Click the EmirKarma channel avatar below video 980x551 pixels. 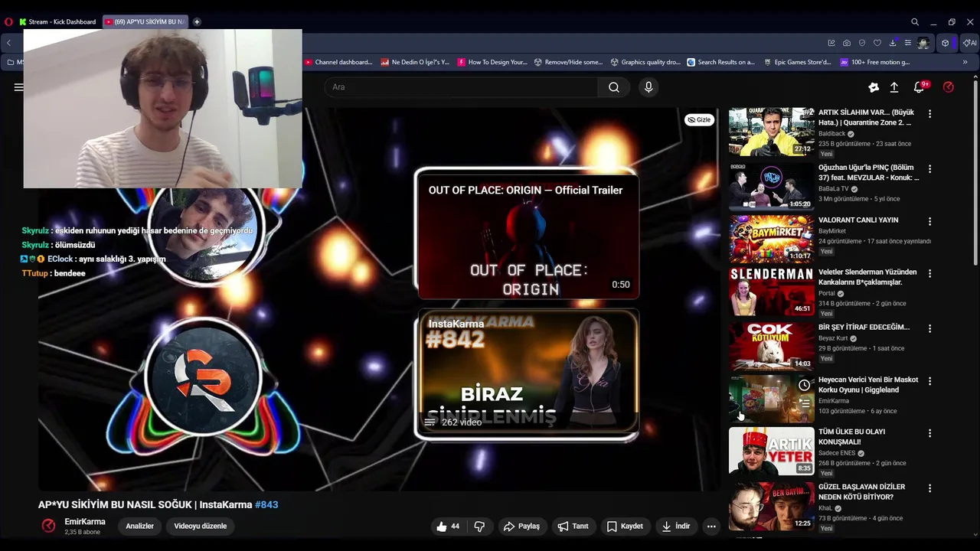point(48,526)
